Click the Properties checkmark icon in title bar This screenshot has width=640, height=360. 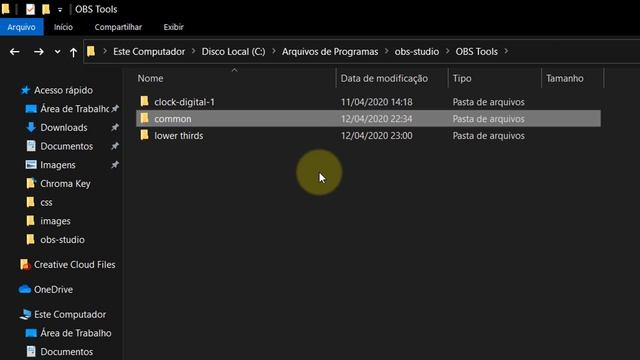point(30,9)
